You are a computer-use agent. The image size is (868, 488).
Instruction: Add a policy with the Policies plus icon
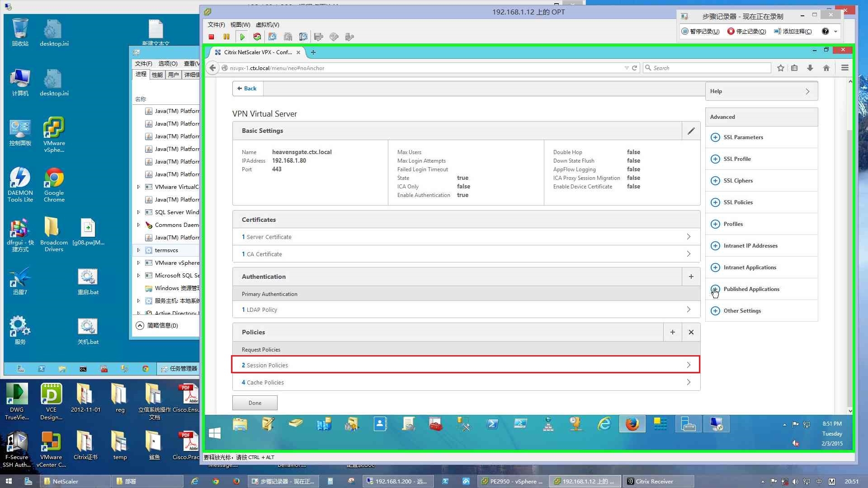click(x=673, y=332)
